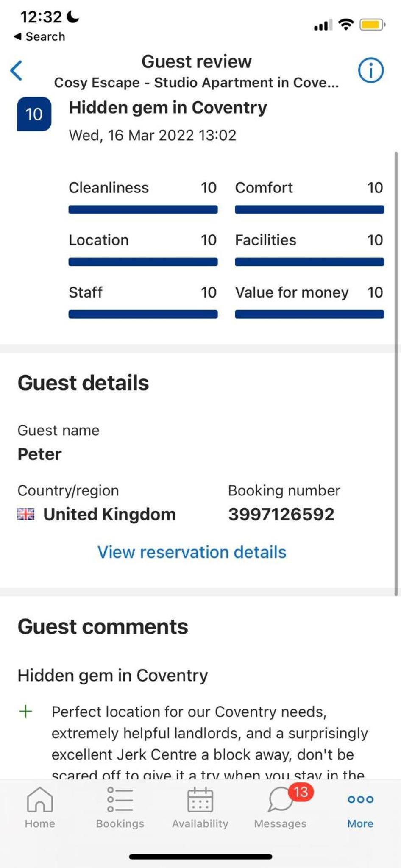The image size is (401, 868).
Task: Tap the red 13 notification badge
Action: [x=301, y=792]
